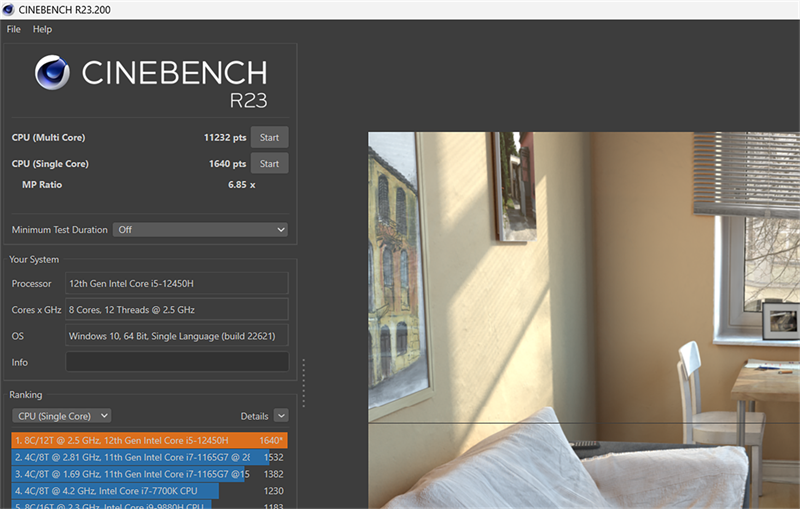Screen dimensions: 800x509
Task: Click the Processor field
Action: click(177, 283)
